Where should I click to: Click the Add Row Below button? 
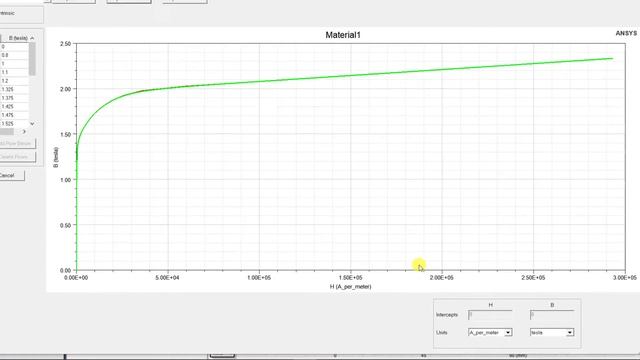17,143
